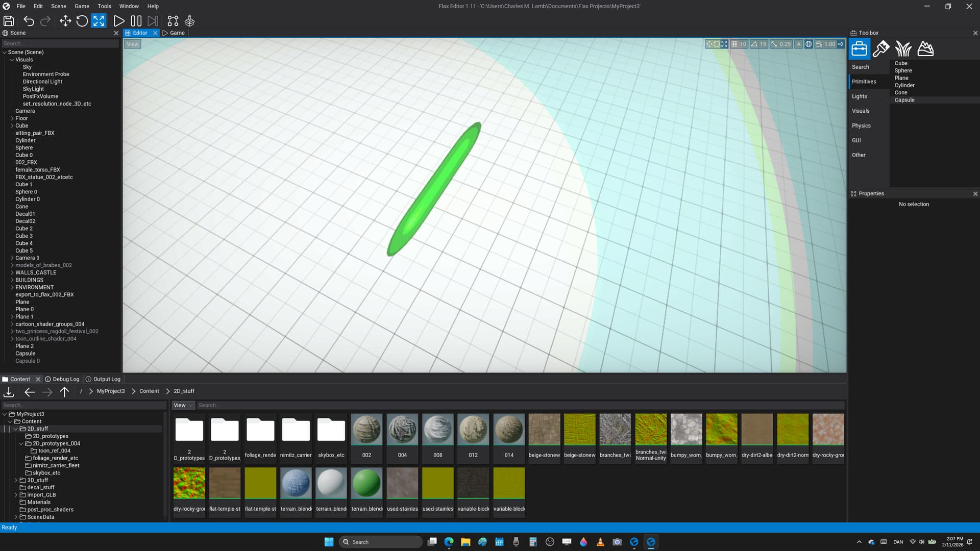Click the Import content download icon

click(x=9, y=392)
